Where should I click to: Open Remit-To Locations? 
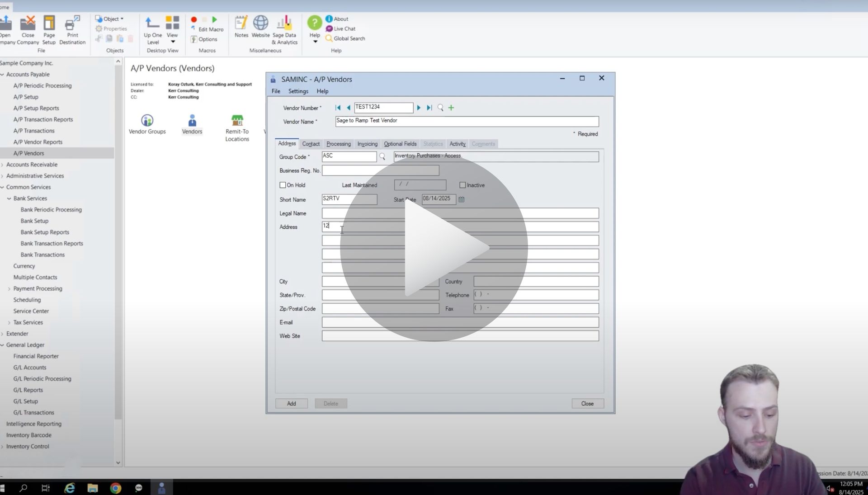[236, 122]
